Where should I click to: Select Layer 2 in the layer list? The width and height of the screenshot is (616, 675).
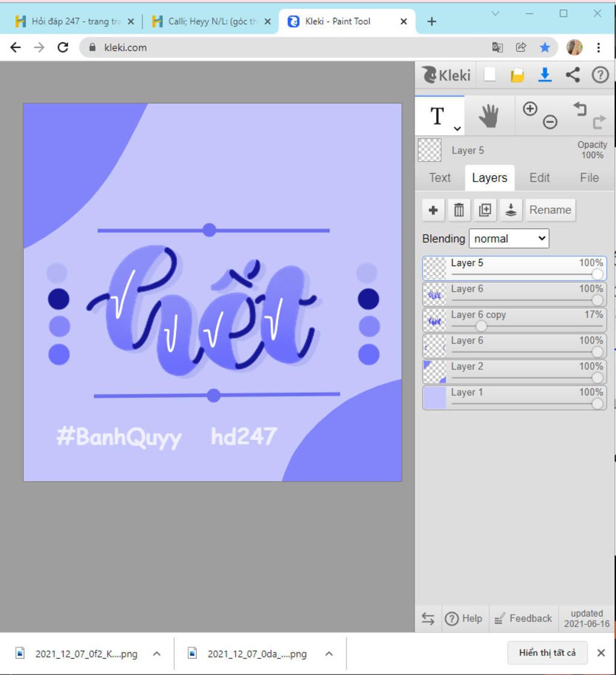pos(514,372)
